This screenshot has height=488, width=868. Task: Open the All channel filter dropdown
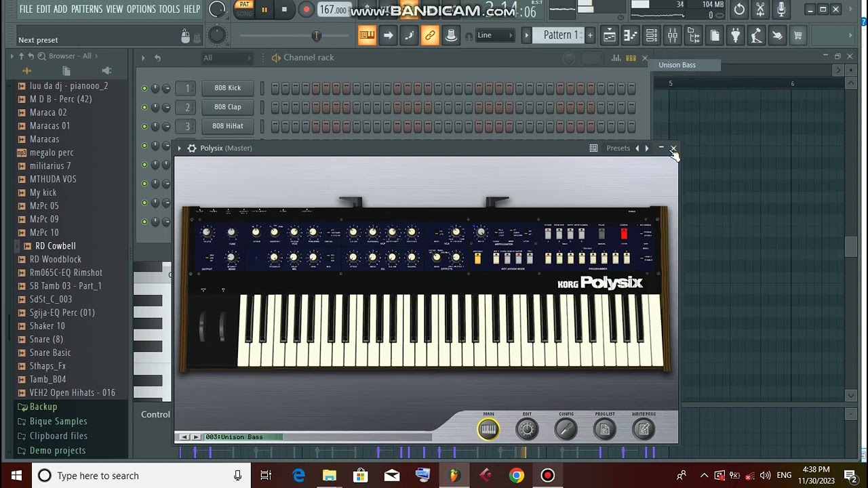click(229, 58)
